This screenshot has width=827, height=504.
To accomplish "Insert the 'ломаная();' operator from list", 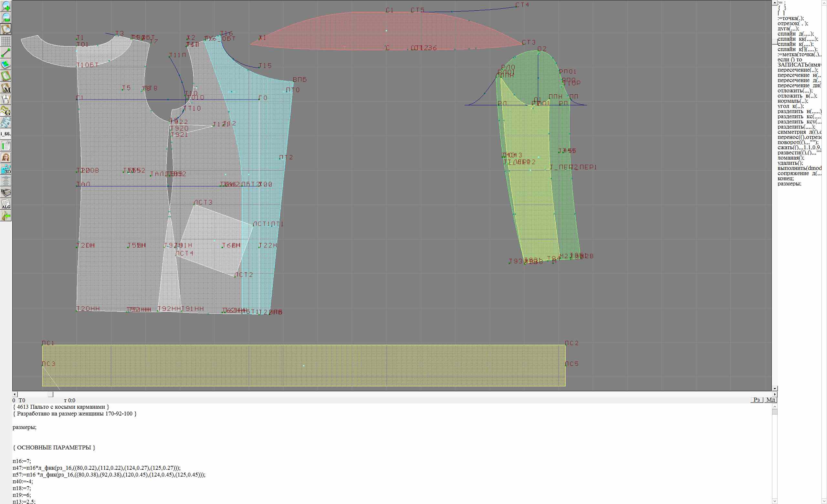I will [x=791, y=158].
